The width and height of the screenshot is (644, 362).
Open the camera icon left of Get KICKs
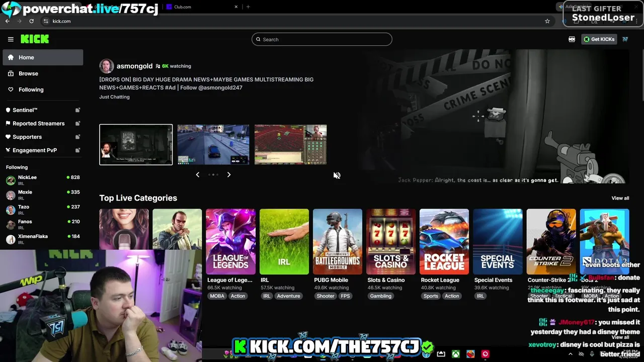point(572,39)
